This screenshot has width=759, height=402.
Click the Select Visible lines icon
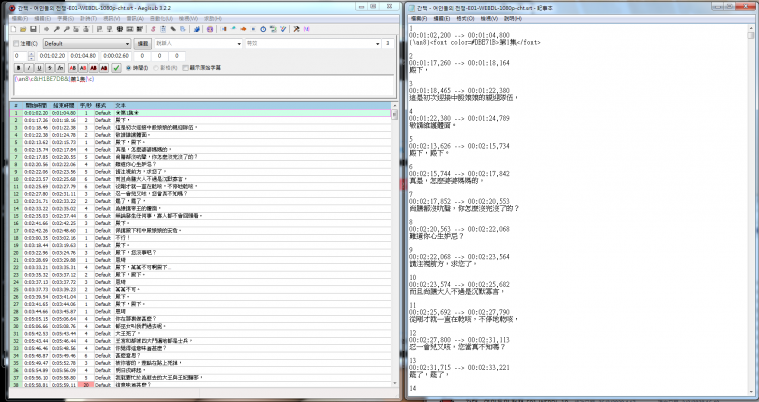120,29
